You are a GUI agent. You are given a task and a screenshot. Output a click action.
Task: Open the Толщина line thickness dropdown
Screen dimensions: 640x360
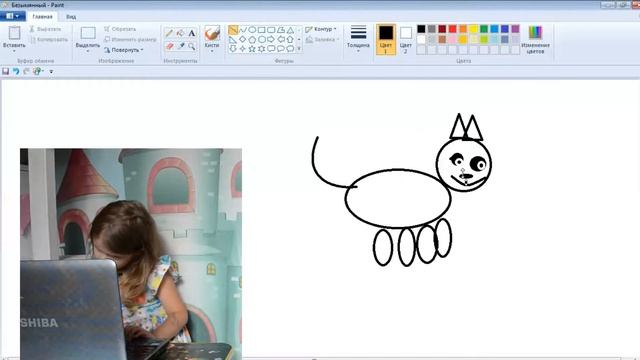coord(358,51)
